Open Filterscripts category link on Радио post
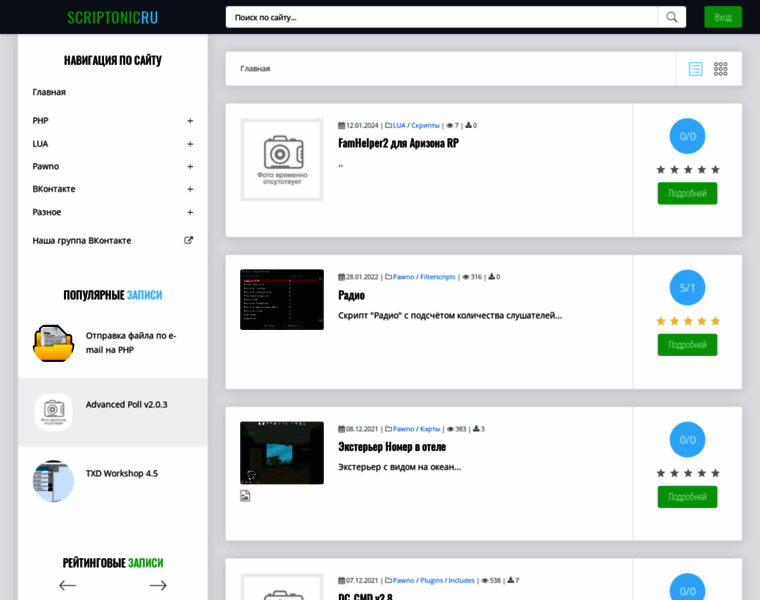 (x=438, y=277)
